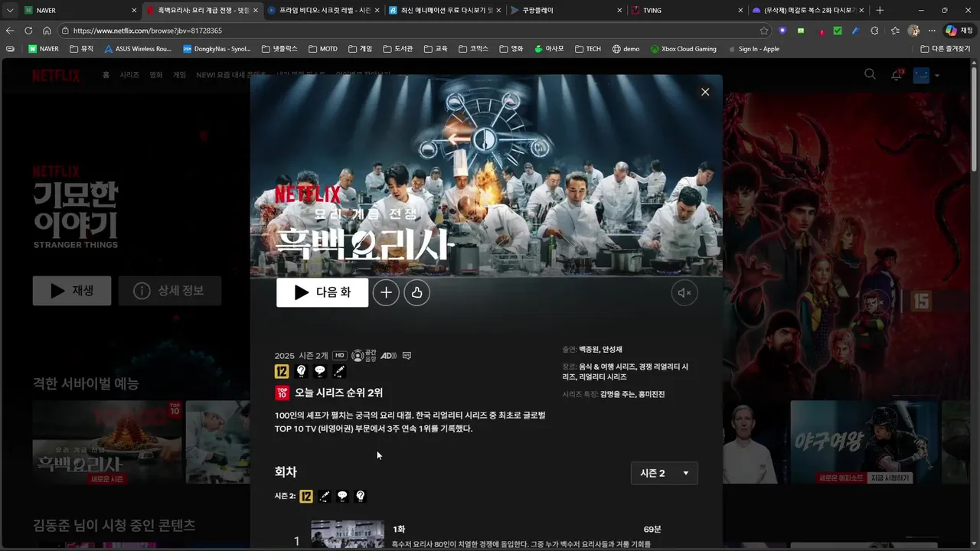Image resolution: width=980 pixels, height=551 pixels.
Task: Rate the show with thumbs up
Action: tap(416, 292)
